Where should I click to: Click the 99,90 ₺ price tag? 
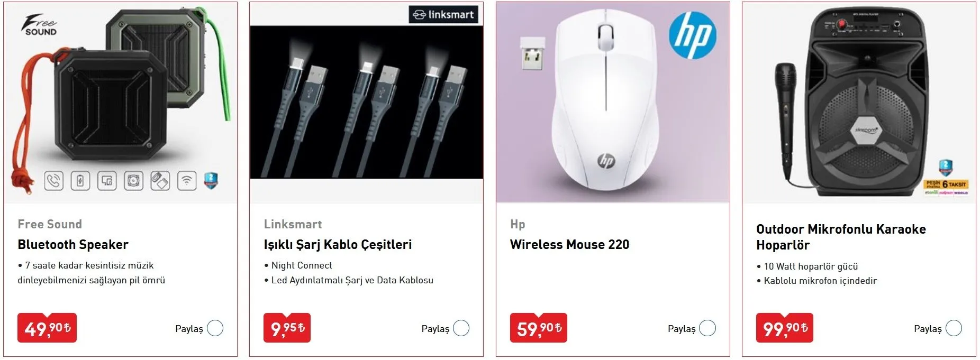(784, 328)
